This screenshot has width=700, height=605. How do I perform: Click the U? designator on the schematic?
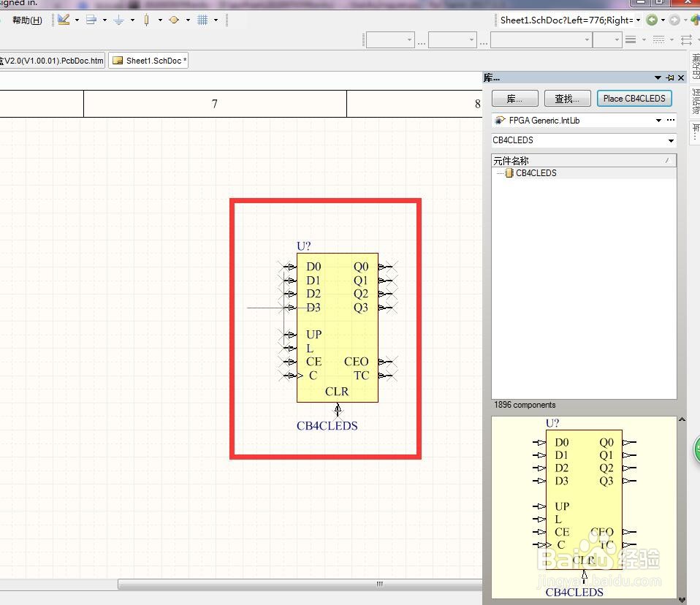tap(303, 246)
